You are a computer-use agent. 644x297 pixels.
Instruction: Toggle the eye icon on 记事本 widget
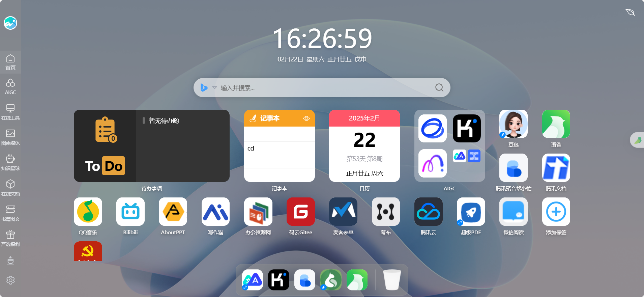pos(306,118)
